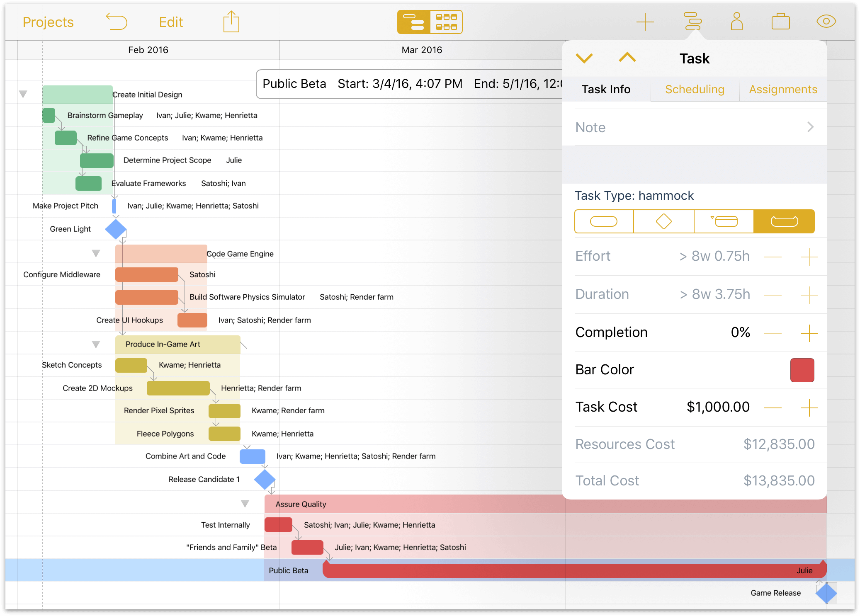Click the Green Light milestone marker
The image size is (860, 616).
117,229
